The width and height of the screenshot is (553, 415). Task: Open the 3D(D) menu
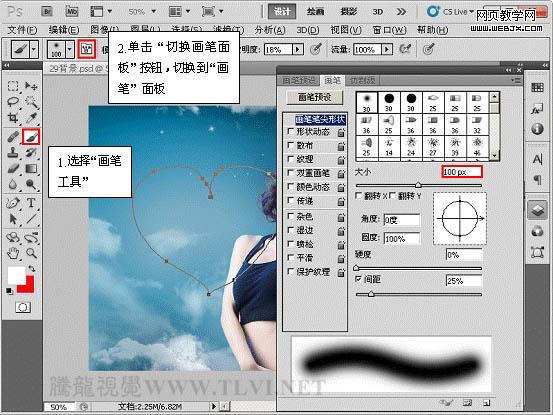[x=308, y=30]
